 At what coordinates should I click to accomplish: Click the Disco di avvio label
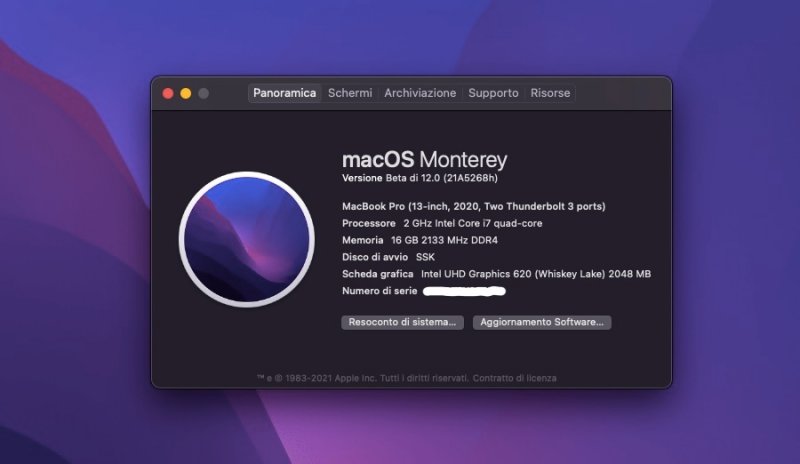pyautogui.click(x=375, y=257)
